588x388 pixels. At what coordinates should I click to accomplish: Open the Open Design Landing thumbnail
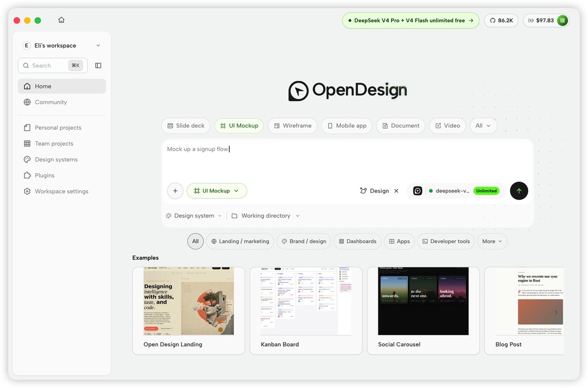point(188,301)
